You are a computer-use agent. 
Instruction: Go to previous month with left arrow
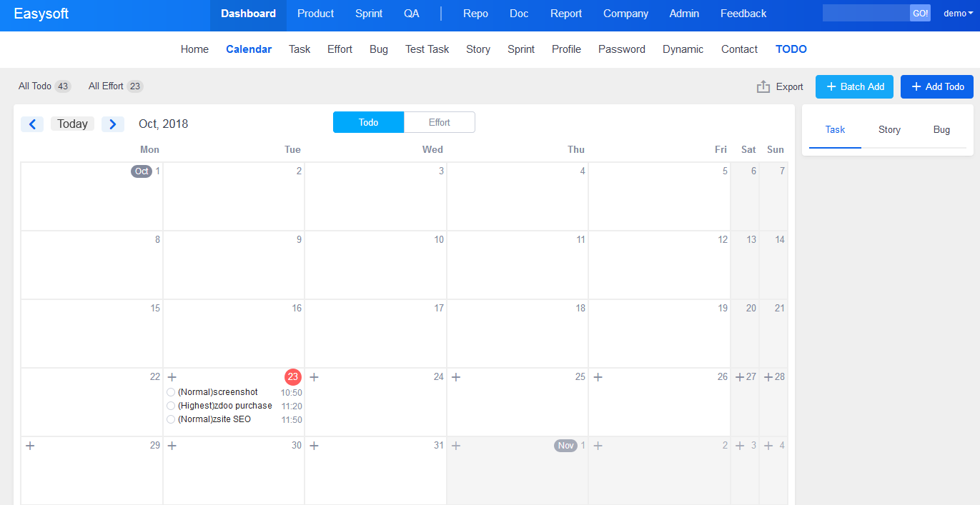point(32,124)
